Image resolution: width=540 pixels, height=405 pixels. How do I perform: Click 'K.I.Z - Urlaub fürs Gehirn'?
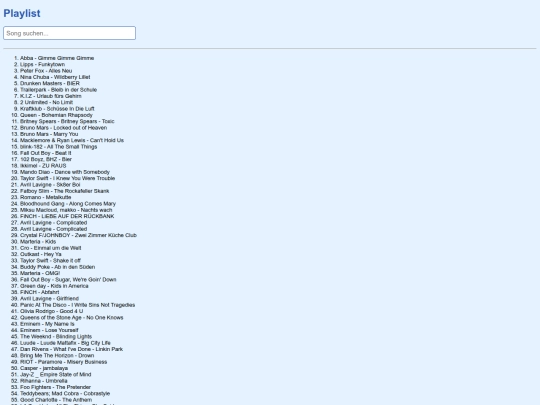tap(51, 96)
